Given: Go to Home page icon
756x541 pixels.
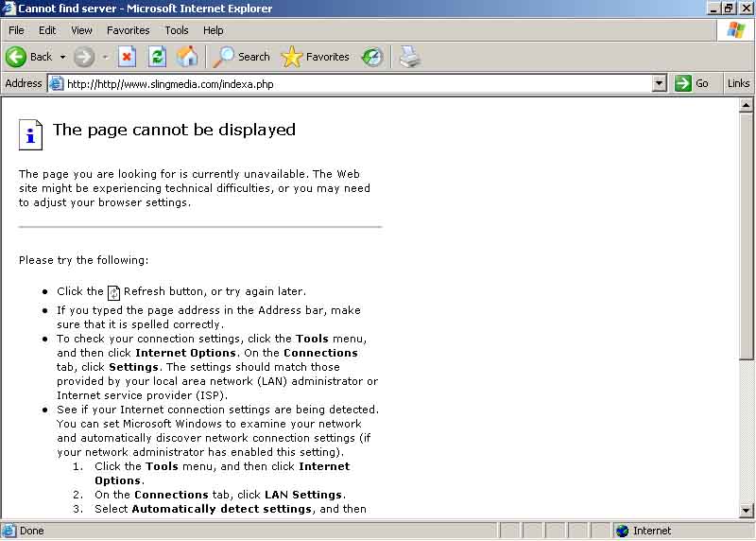Looking at the screenshot, I should [187, 57].
